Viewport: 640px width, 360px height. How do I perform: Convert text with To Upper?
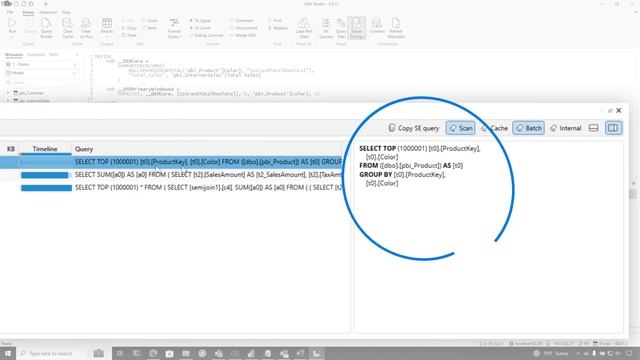200,20
